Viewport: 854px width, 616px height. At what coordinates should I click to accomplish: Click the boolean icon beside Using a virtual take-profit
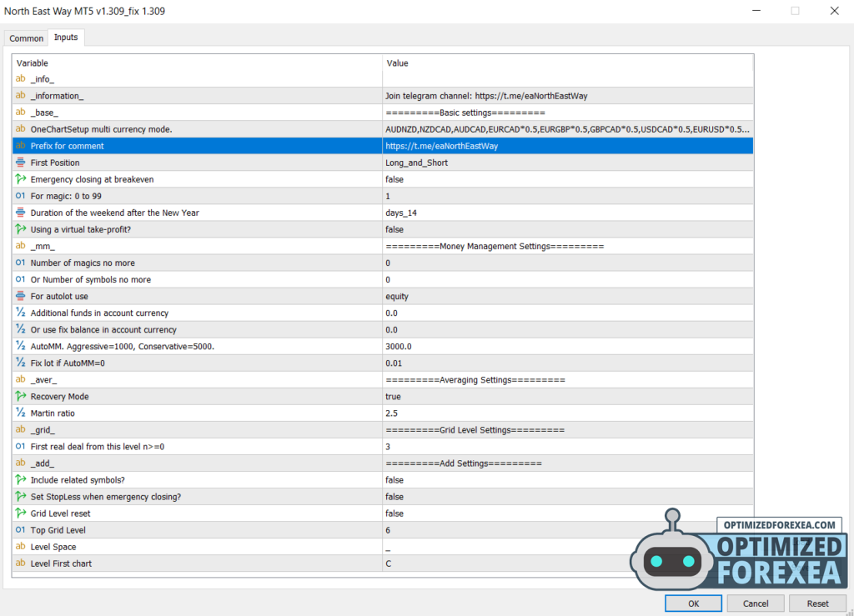pyautogui.click(x=21, y=229)
